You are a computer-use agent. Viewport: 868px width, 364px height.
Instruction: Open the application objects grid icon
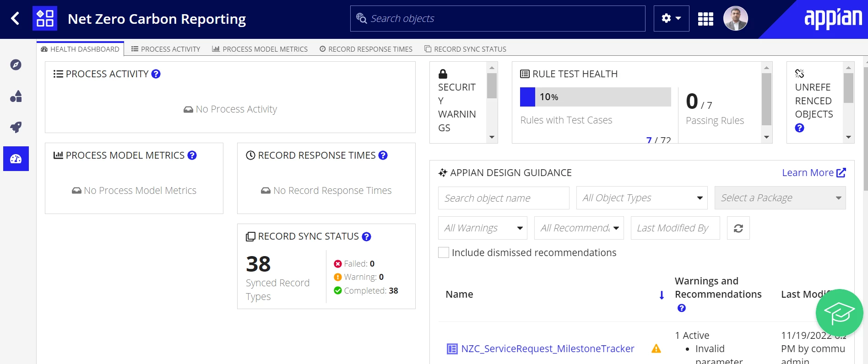[x=45, y=19]
